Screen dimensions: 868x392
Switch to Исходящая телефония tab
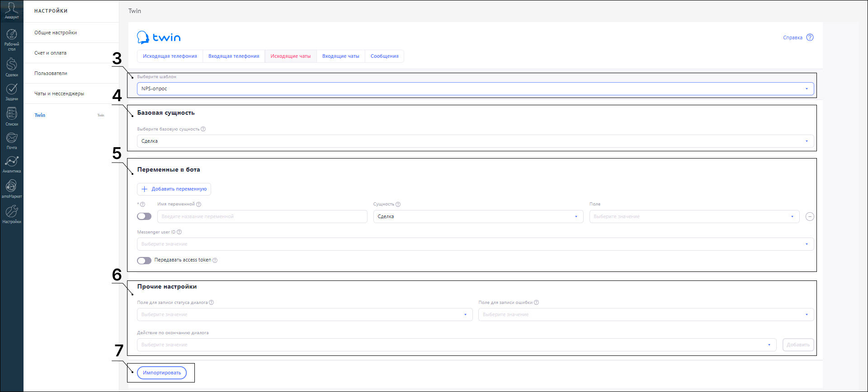pos(170,56)
